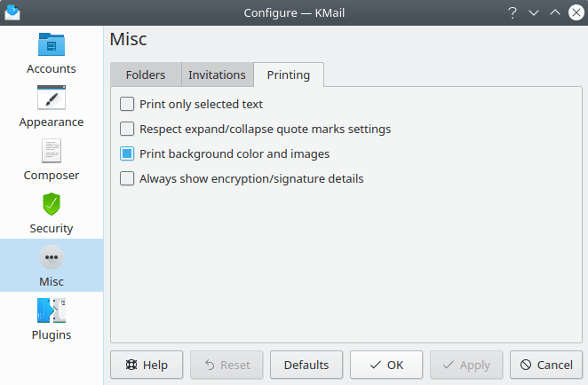Viewport: 588px width, 385px height.
Task: Open the Accounts section icon
Action: (x=52, y=44)
